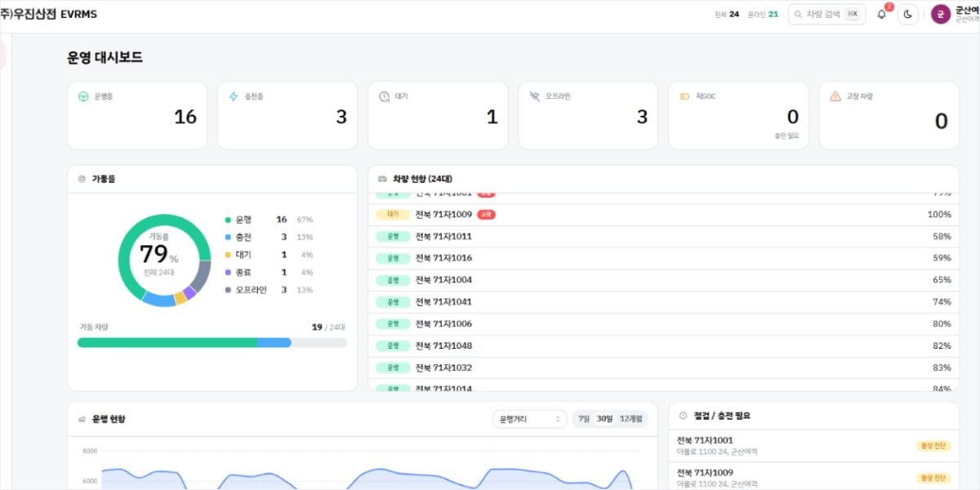Click the clock icon on the 대기 card
Viewport: 980px width, 490px height.
[384, 96]
